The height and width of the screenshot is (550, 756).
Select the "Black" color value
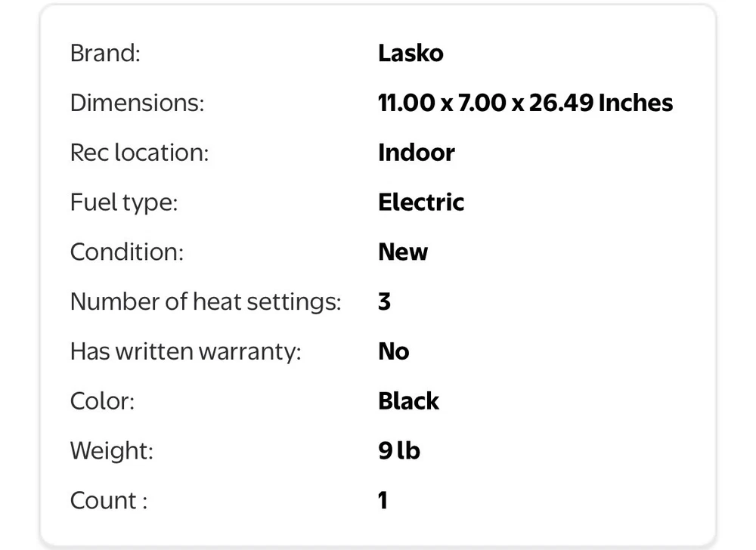(408, 401)
